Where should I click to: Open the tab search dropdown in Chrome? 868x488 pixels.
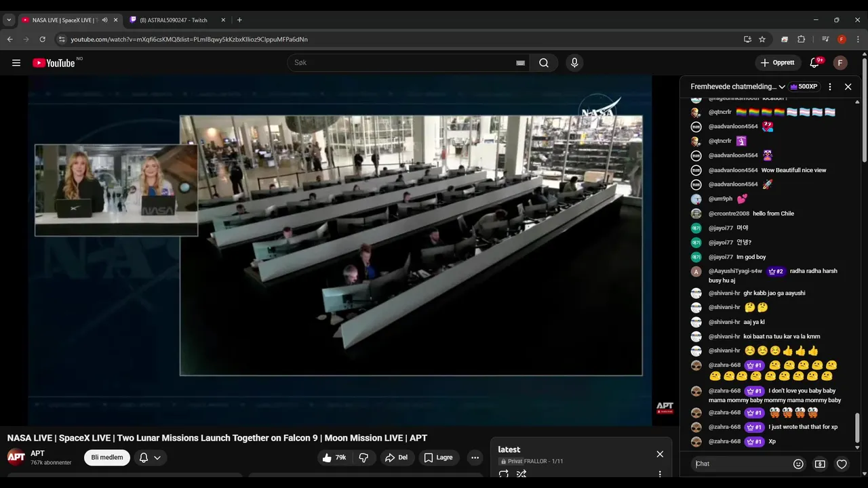click(9, 20)
